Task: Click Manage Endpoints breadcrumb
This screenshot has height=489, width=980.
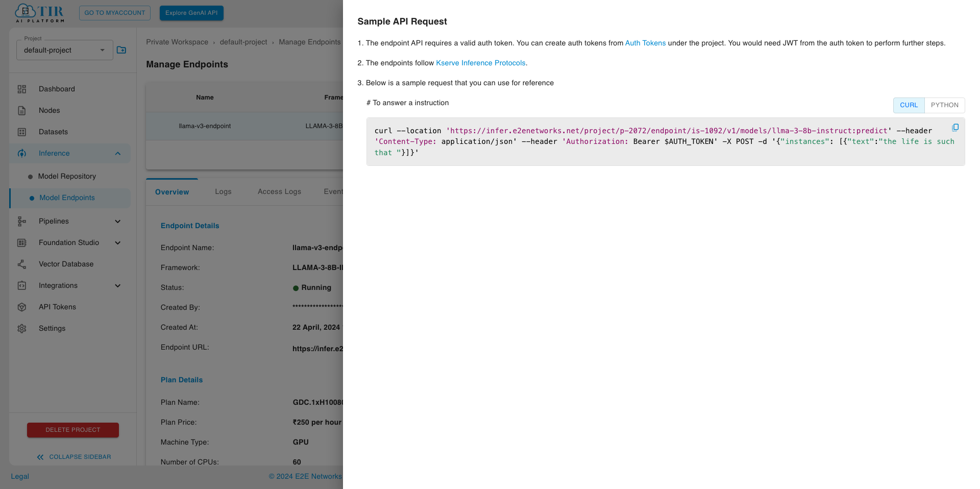Action: 309,42
